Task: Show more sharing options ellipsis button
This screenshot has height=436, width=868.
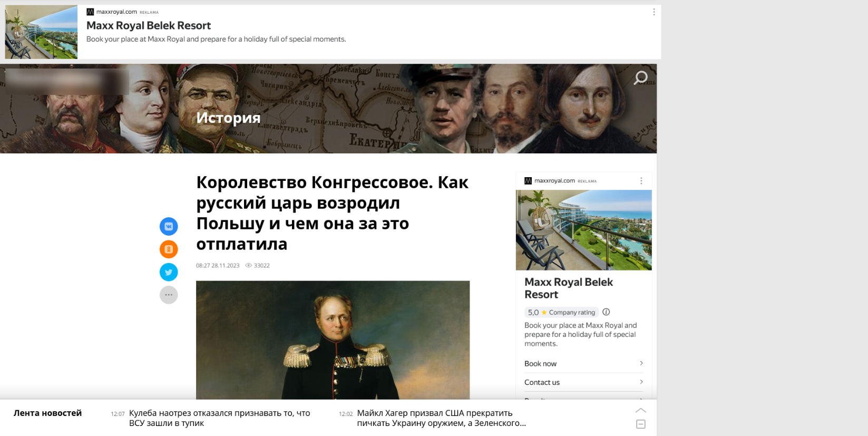Action: [x=169, y=295]
